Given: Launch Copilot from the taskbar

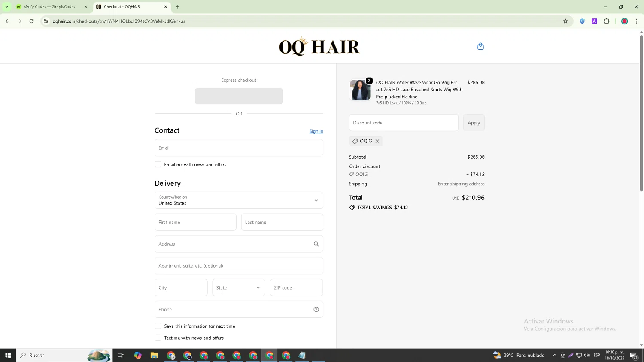Looking at the screenshot, I should click(137, 355).
